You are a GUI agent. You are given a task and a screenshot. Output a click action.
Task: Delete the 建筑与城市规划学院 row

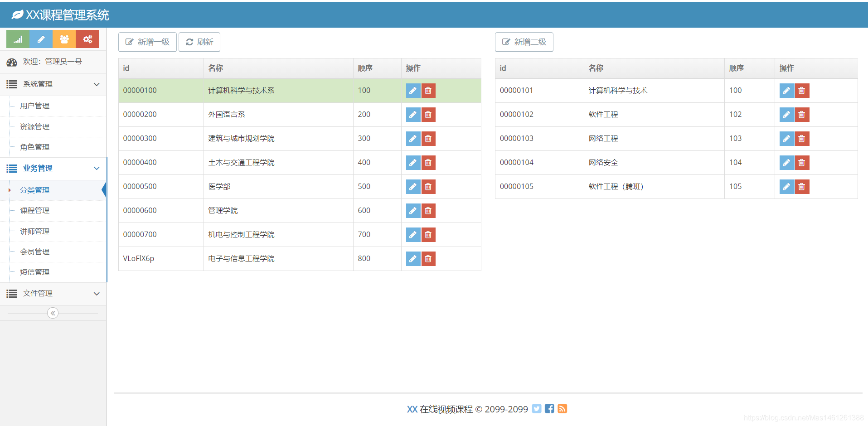click(x=428, y=139)
